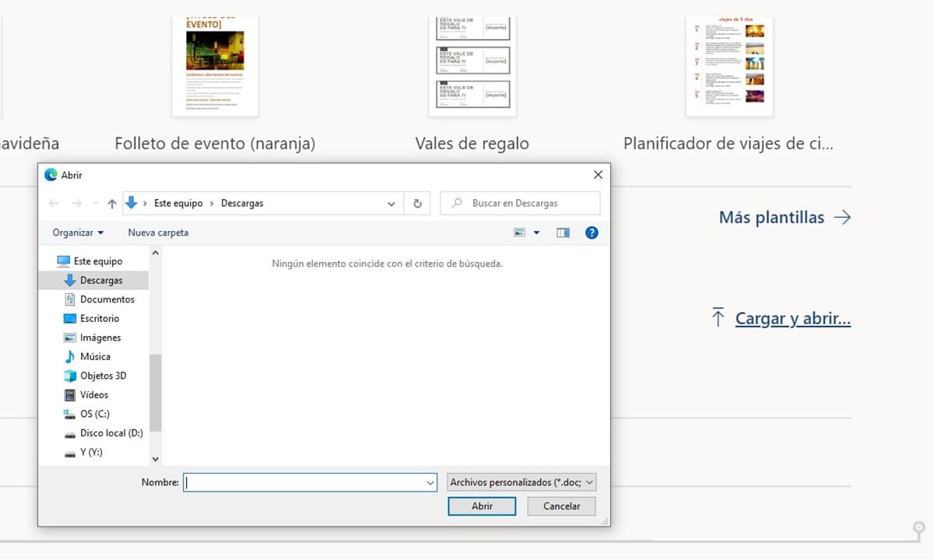Screen dimensions: 934x560
Task: Click the Vales de regalo label
Action: (472, 144)
